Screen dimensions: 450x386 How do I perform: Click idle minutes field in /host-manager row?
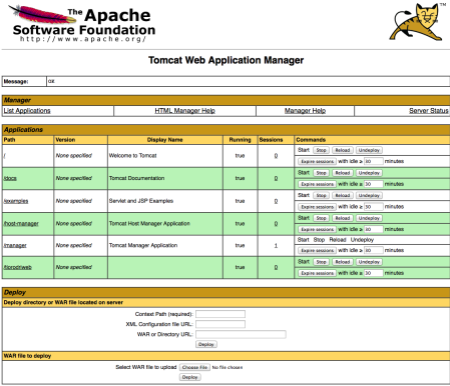(373, 229)
